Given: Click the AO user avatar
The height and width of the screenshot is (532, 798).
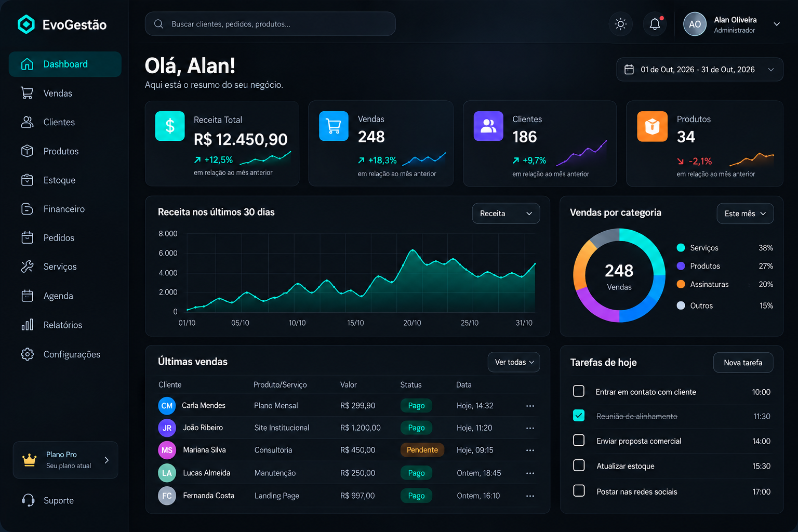Looking at the screenshot, I should coord(695,24).
